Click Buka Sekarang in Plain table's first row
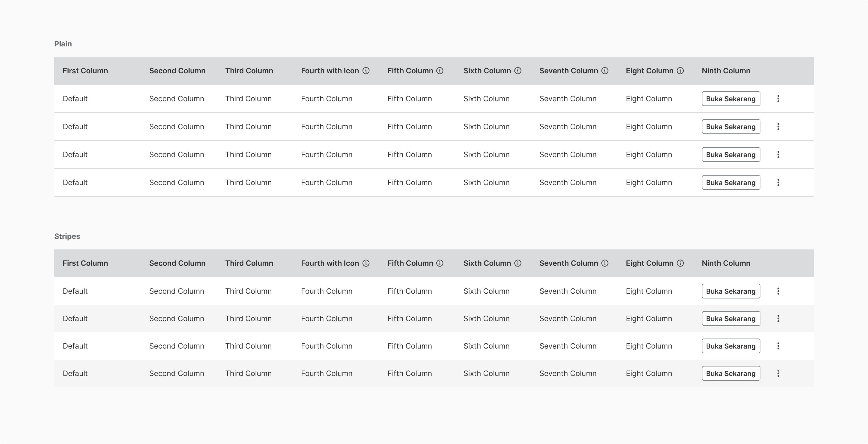This screenshot has height=444, width=868. (731, 99)
